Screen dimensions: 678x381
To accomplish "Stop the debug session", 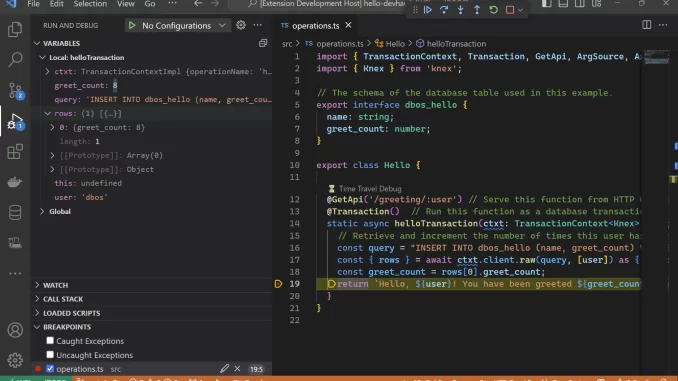I will (x=510, y=10).
